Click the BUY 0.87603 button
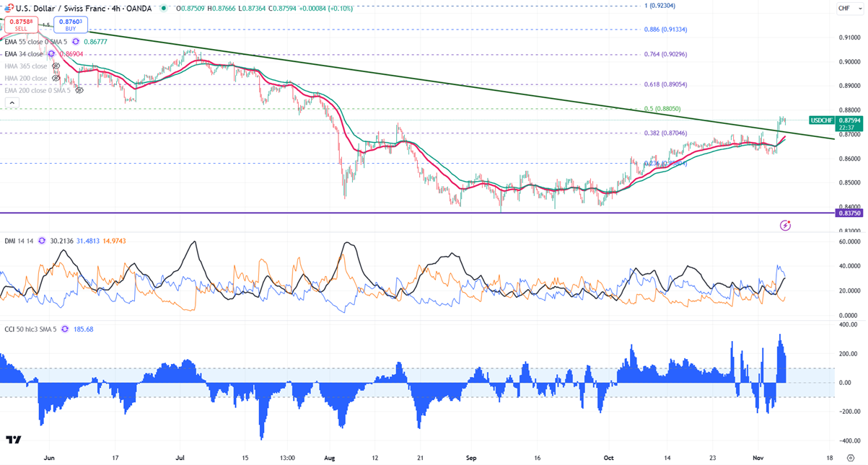The width and height of the screenshot is (868, 465). coord(69,26)
